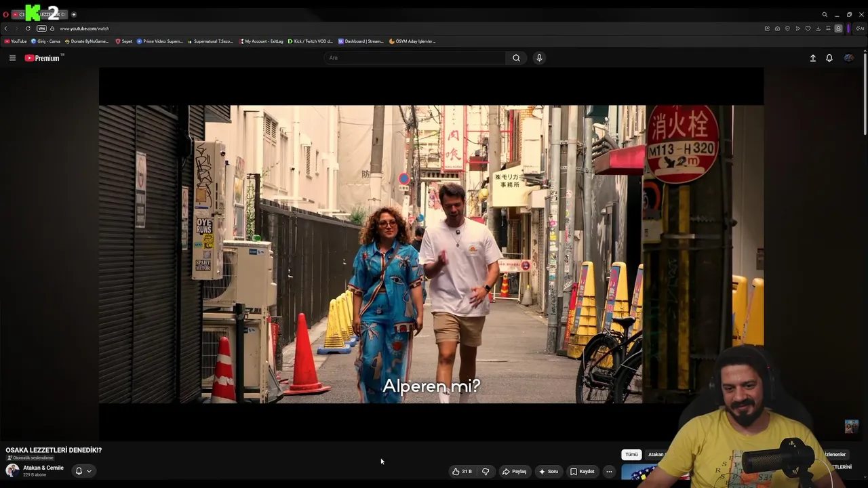Open the Opera profile icon
The height and width of the screenshot is (488, 868).
[x=838, y=28]
